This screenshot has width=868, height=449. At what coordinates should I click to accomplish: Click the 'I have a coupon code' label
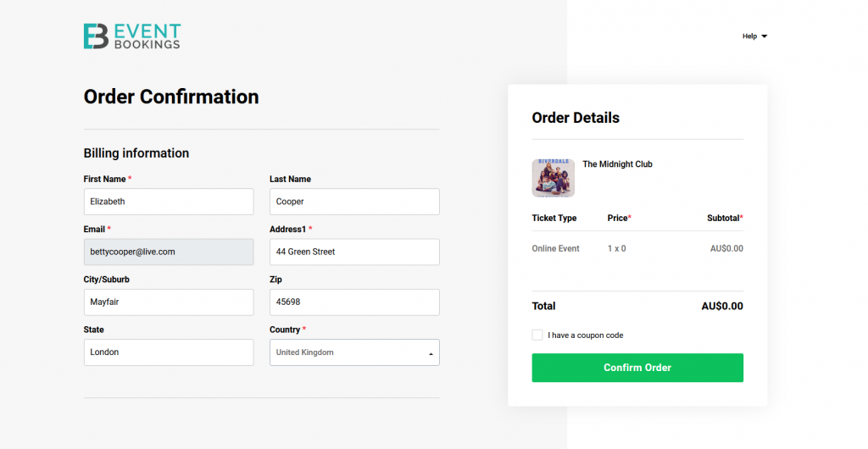pos(585,335)
